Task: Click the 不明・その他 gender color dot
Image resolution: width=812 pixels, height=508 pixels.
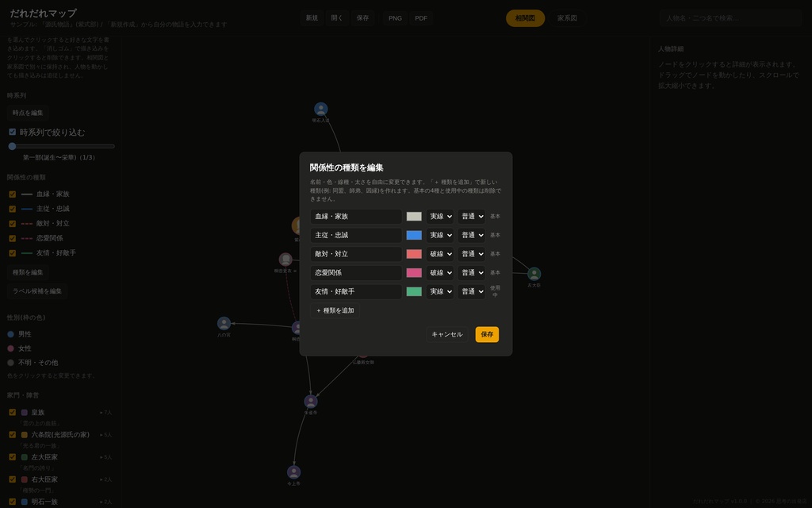Action: point(10,362)
